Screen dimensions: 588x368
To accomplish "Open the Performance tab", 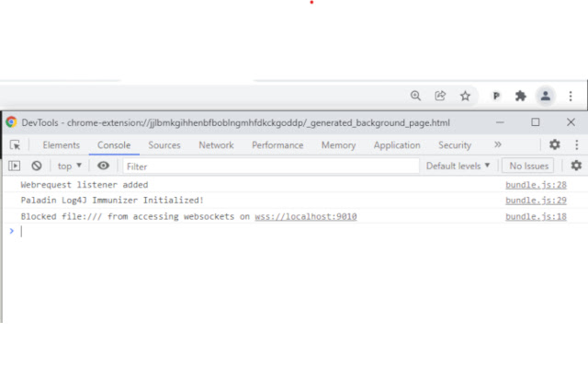I will point(277,145).
